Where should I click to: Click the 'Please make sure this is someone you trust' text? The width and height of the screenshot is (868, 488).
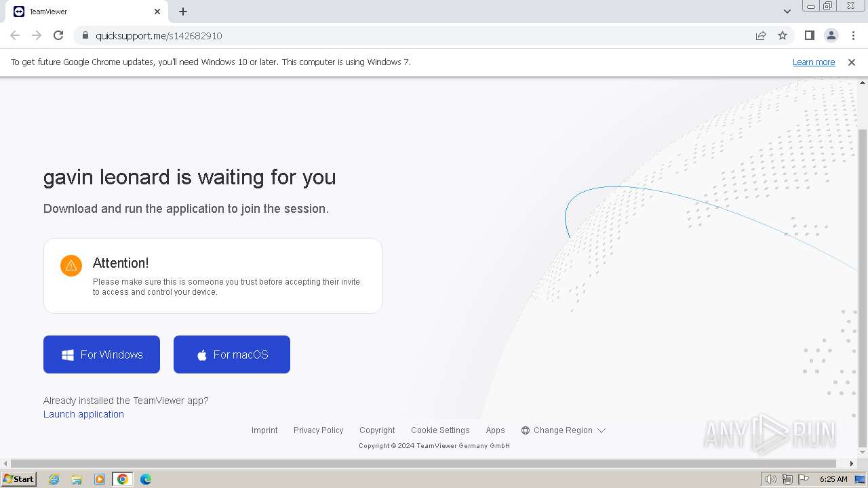[x=226, y=287]
